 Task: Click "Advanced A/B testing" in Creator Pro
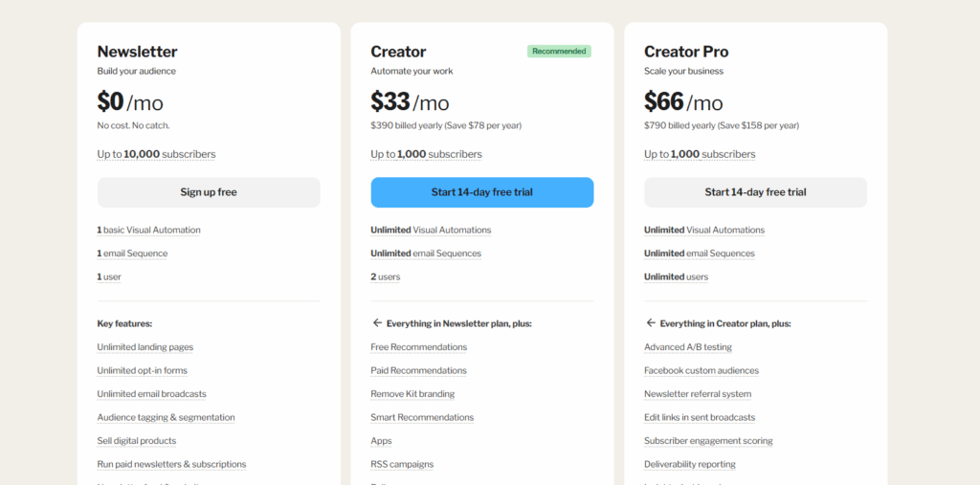click(688, 347)
